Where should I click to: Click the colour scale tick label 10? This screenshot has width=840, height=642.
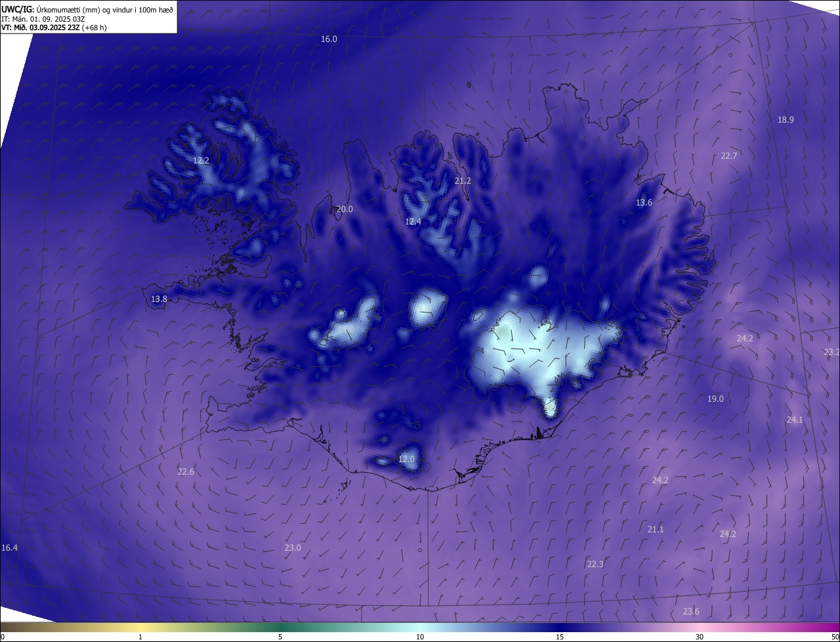click(x=420, y=637)
